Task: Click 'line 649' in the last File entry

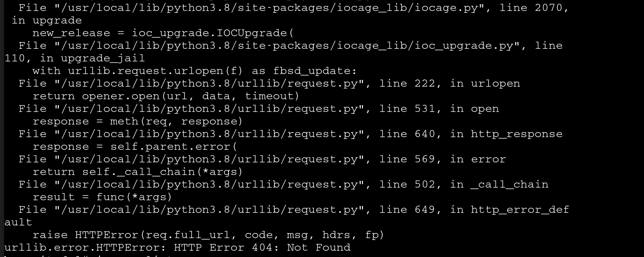Action: pos(407,210)
